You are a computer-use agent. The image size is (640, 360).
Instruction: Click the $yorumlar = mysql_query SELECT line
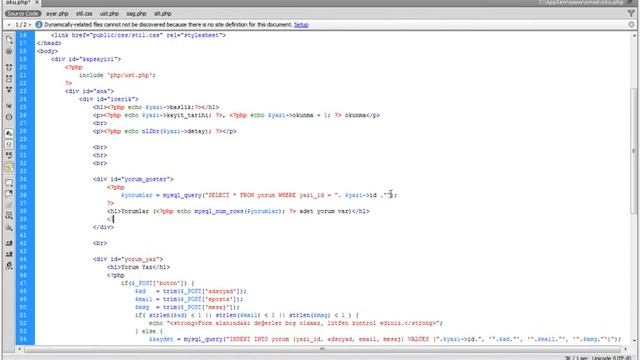click(x=259, y=195)
